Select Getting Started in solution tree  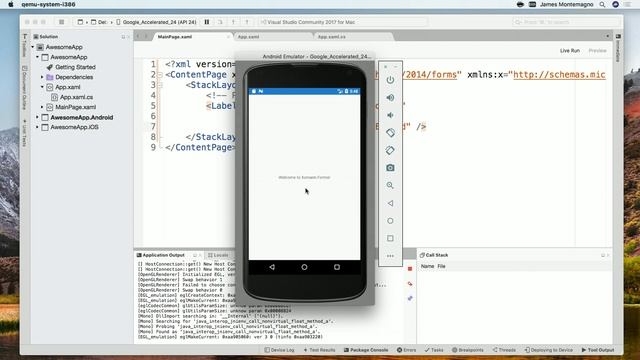click(x=76, y=67)
